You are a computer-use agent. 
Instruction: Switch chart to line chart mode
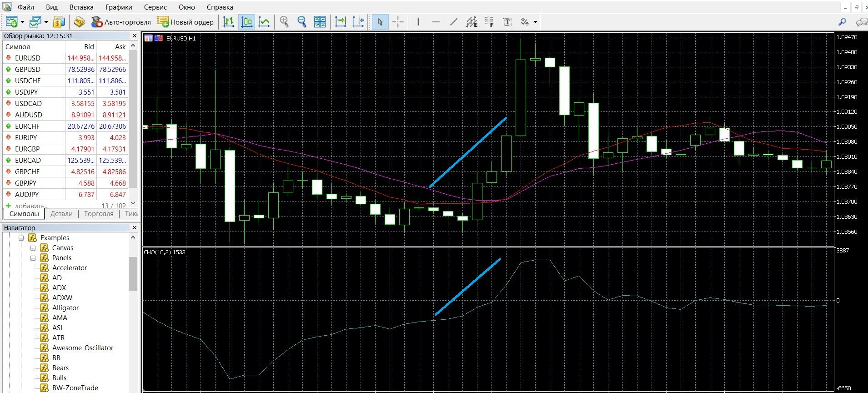click(264, 21)
